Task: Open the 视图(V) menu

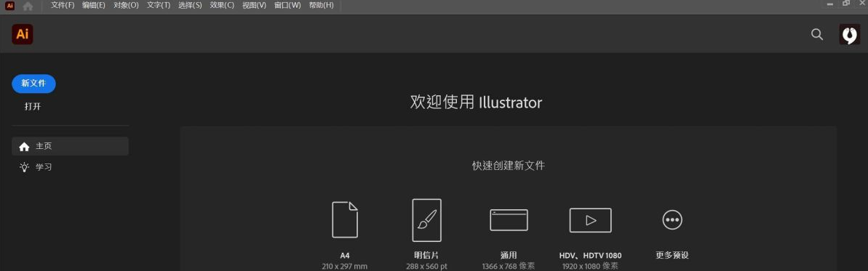Action: pyautogui.click(x=254, y=6)
